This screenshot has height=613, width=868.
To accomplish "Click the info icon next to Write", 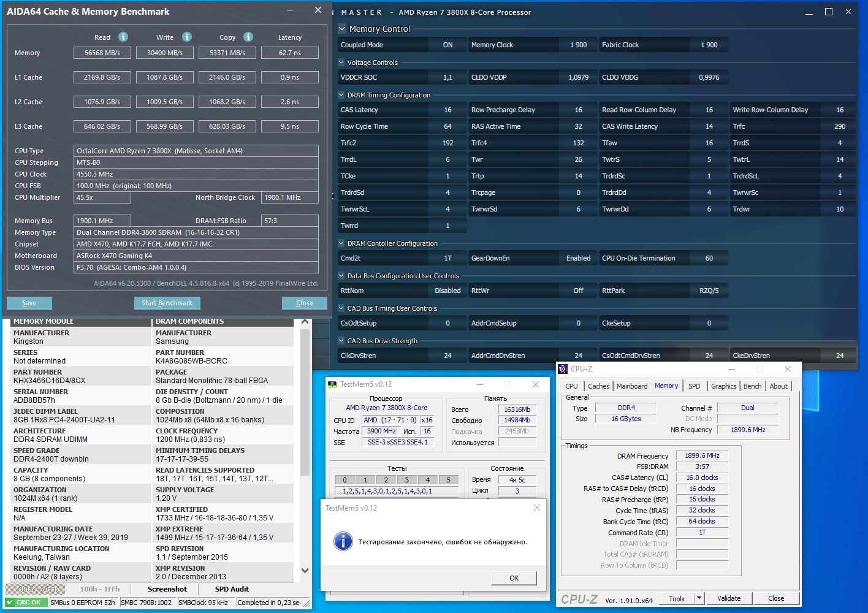I will [x=187, y=37].
